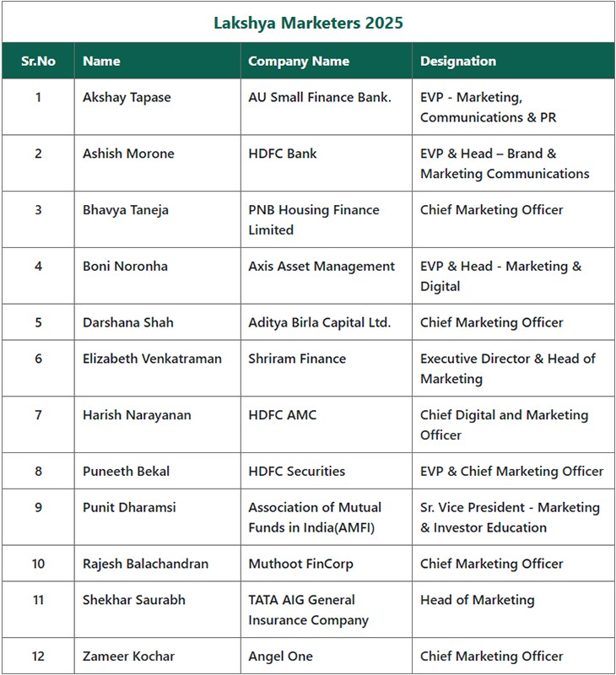Click the Shriram Finance company cell
The height and width of the screenshot is (675, 616).
tap(327, 369)
